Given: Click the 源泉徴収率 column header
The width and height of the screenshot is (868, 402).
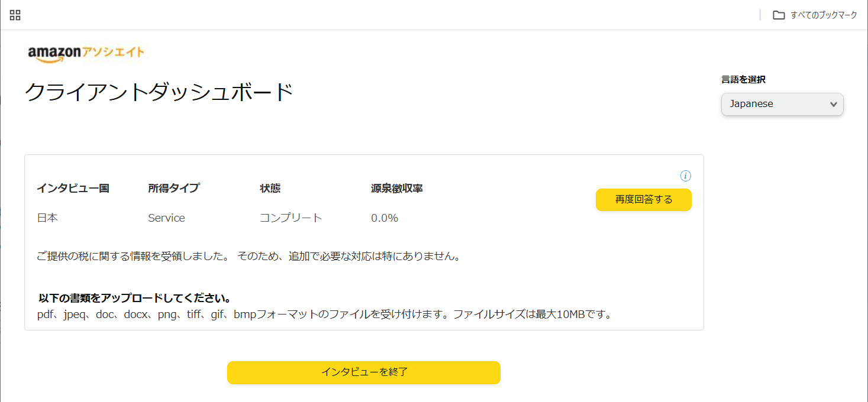Looking at the screenshot, I should (396, 189).
